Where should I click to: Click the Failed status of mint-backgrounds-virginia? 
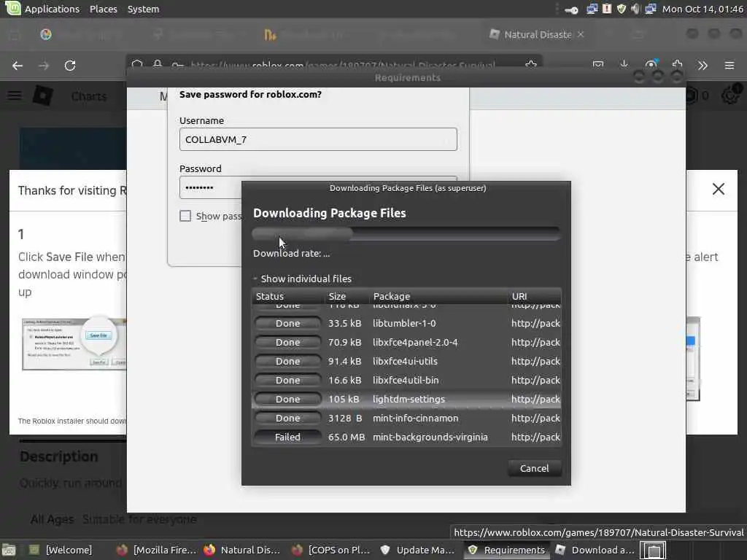tap(287, 437)
